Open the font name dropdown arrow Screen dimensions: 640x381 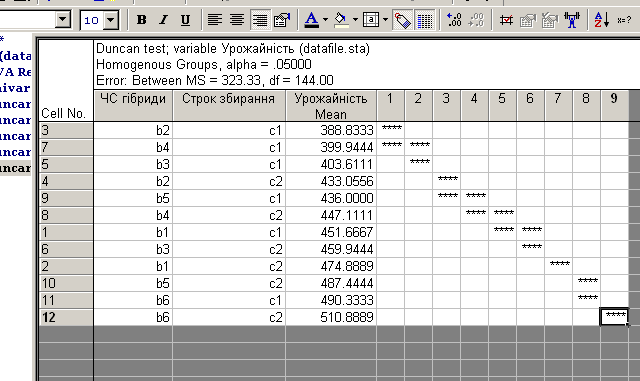[x=62, y=19]
